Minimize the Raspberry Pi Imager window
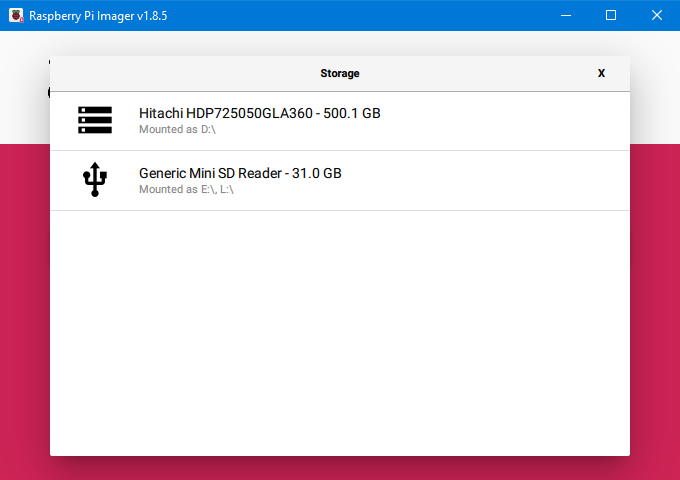680x480 pixels. coord(566,15)
